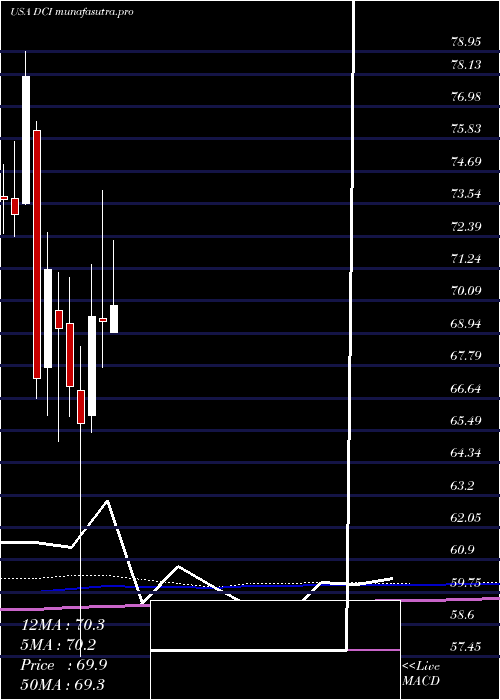The height and width of the screenshot is (700, 500).
Task: Click the 59.75 price axis label
Action: (x=466, y=583)
